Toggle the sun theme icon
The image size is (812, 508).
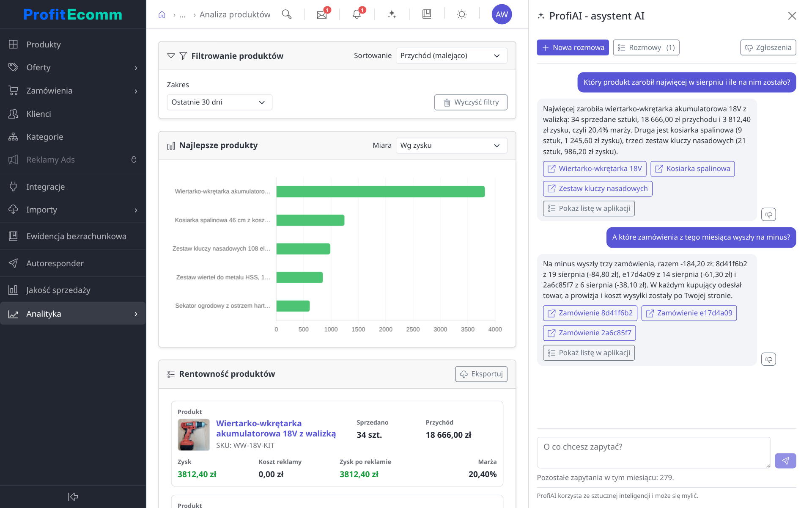click(x=461, y=14)
